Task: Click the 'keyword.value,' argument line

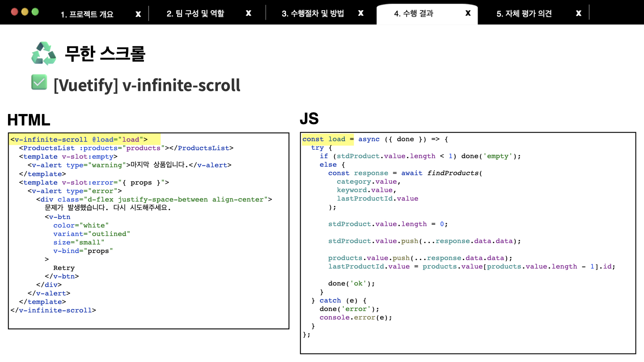Action: (x=367, y=190)
